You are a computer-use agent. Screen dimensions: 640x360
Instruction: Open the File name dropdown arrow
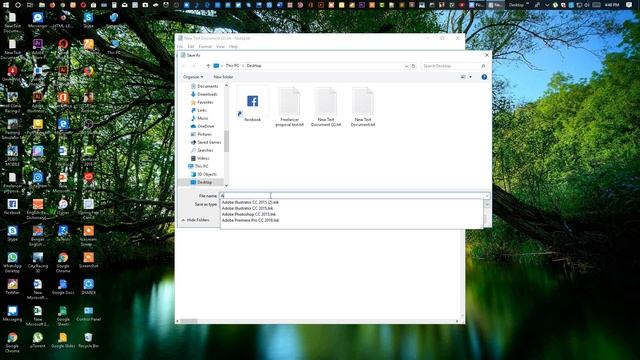click(487, 196)
